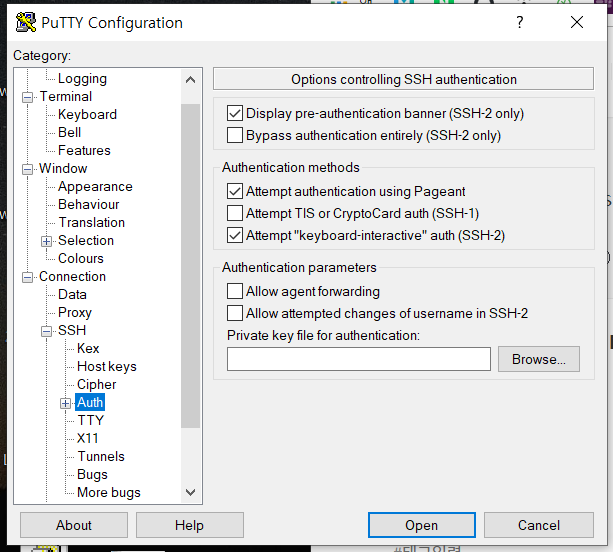The image size is (613, 552).
Task: Select Terminal category
Action: [x=66, y=97]
